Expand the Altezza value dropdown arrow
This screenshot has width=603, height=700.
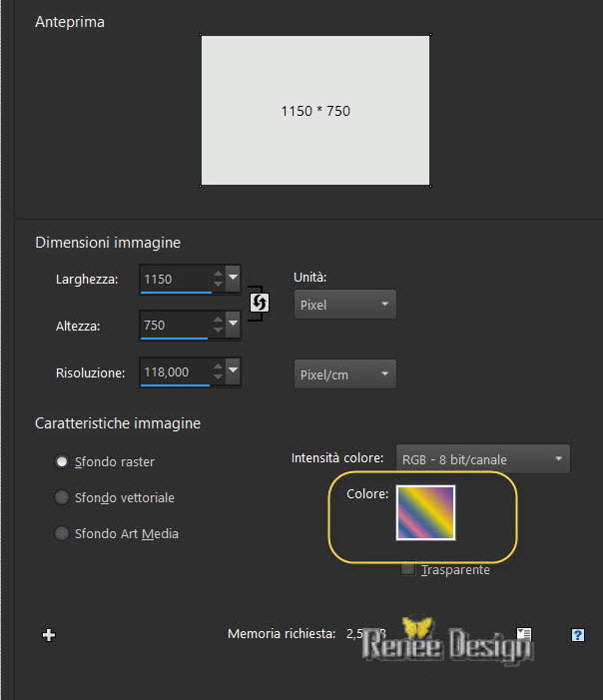[233, 324]
